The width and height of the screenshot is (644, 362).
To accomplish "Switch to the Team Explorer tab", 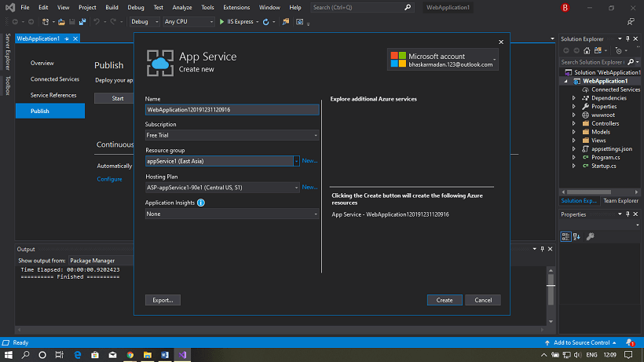I will (620, 201).
